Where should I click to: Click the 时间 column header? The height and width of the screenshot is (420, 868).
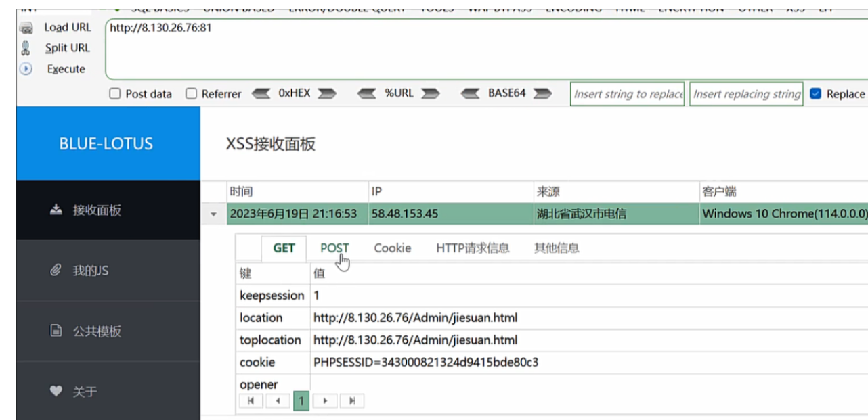tap(298, 192)
